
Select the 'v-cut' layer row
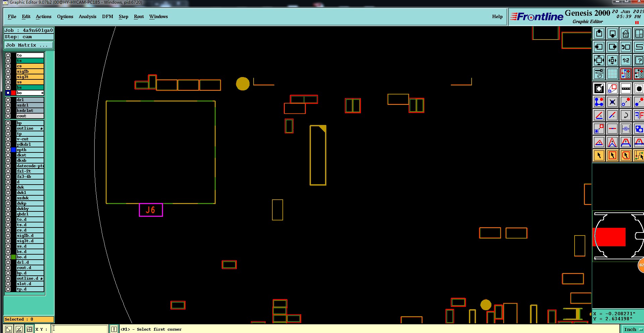coord(30,139)
